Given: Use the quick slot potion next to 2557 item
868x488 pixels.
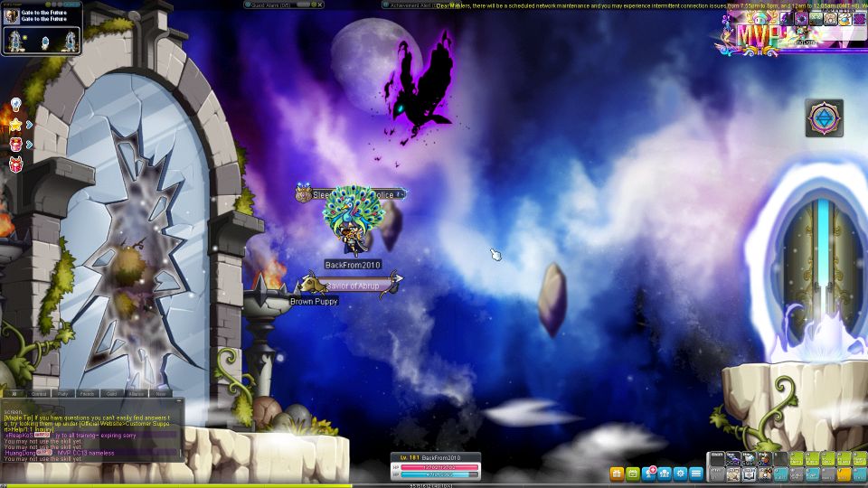Looking at the screenshot, I should pyautogui.click(x=749, y=459).
